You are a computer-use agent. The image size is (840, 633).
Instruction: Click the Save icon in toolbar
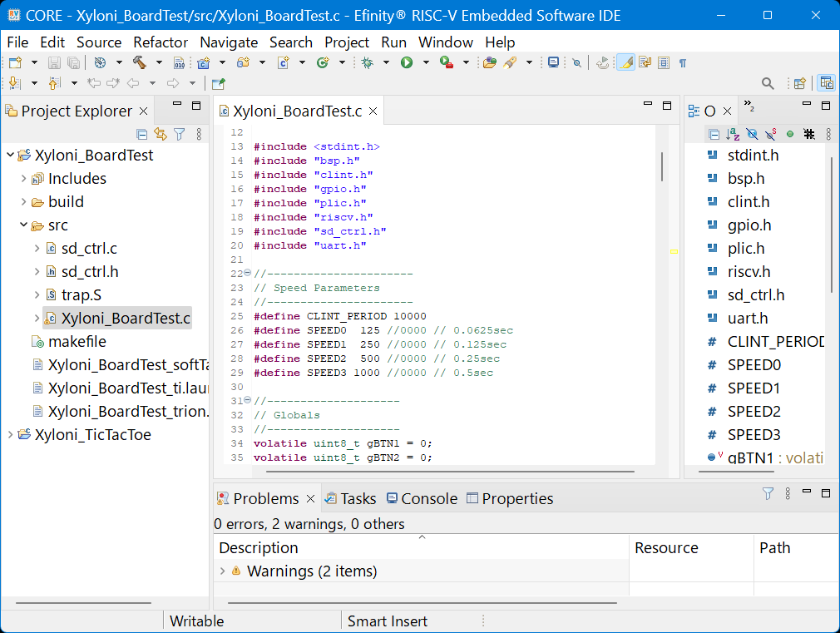[54, 62]
